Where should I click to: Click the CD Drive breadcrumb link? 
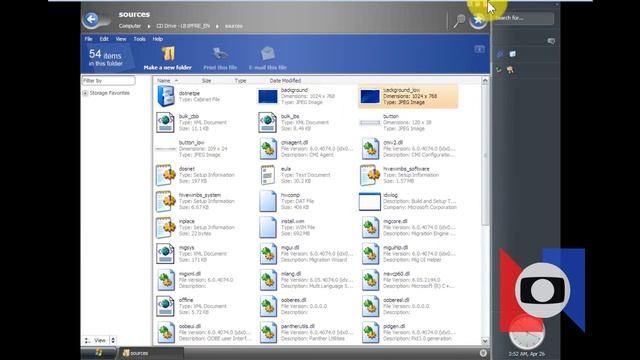[183, 26]
